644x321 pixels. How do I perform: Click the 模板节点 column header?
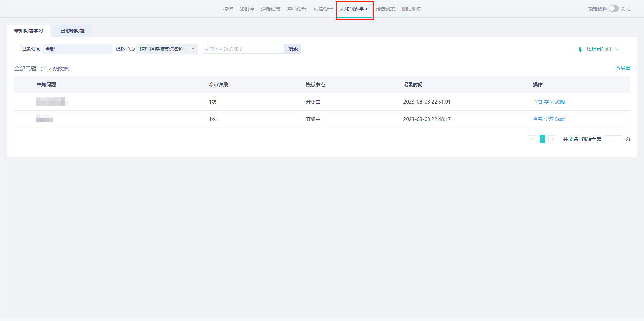(x=315, y=85)
